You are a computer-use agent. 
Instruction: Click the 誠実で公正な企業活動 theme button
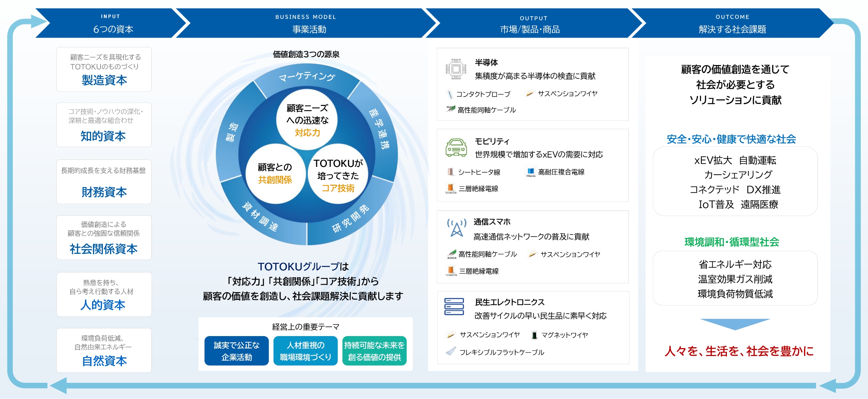pos(237,351)
